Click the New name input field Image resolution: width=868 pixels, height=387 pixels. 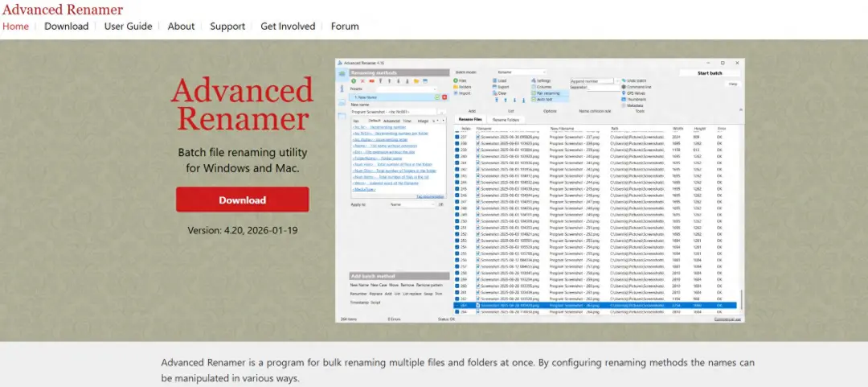click(x=394, y=112)
